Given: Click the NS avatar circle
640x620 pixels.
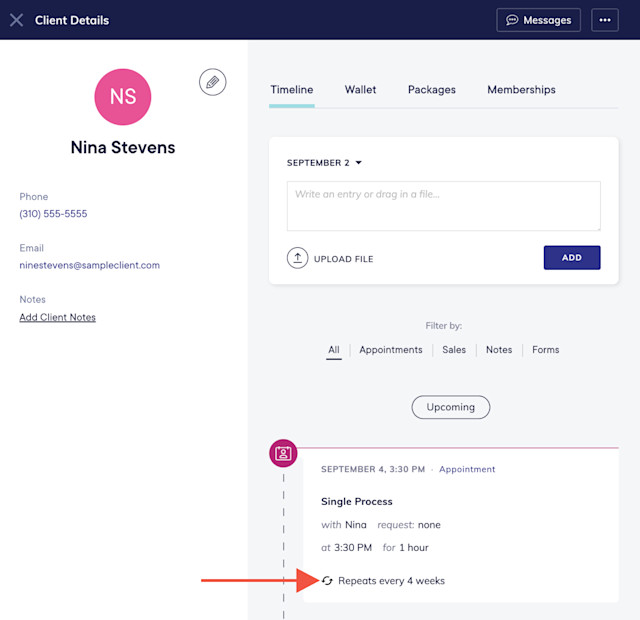Looking at the screenshot, I should coord(122,97).
